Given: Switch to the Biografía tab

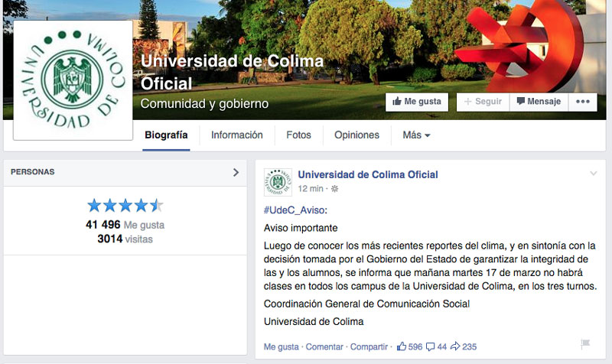Looking at the screenshot, I should [166, 135].
